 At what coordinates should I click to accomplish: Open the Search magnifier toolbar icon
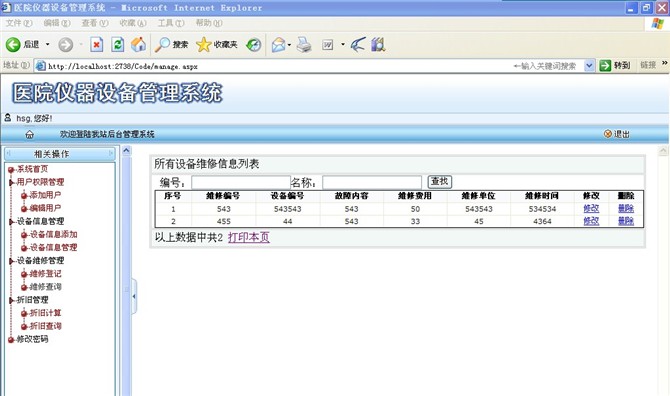[162, 44]
